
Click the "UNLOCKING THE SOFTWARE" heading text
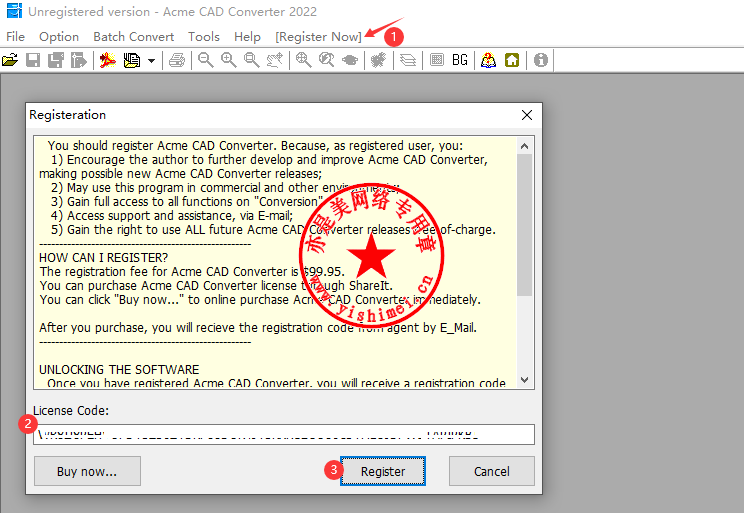(119, 370)
